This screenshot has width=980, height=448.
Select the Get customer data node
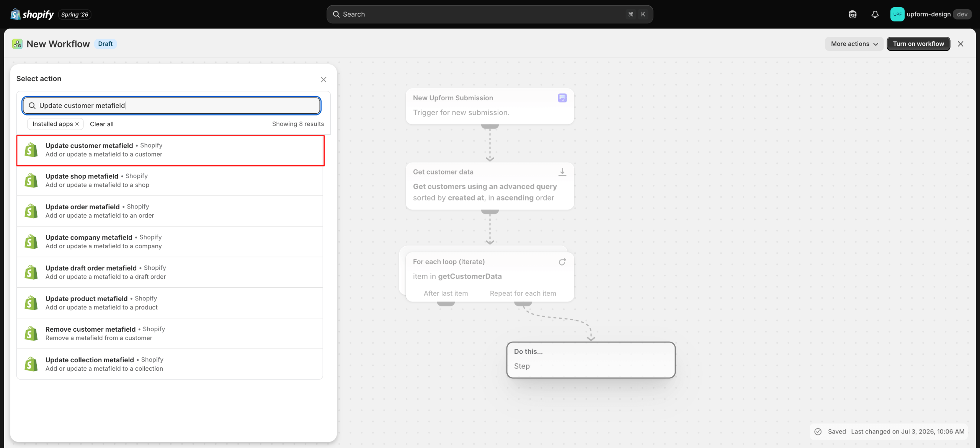[x=490, y=186]
